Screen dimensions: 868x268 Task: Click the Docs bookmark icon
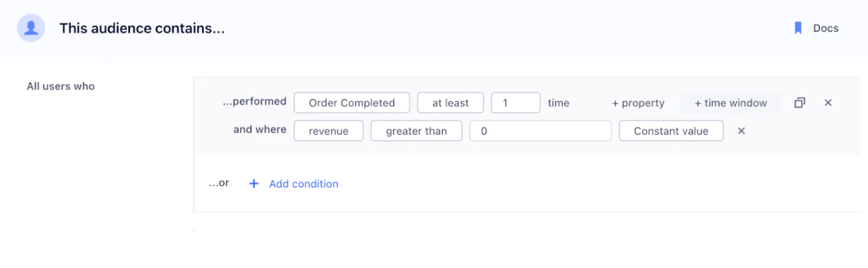[799, 28]
